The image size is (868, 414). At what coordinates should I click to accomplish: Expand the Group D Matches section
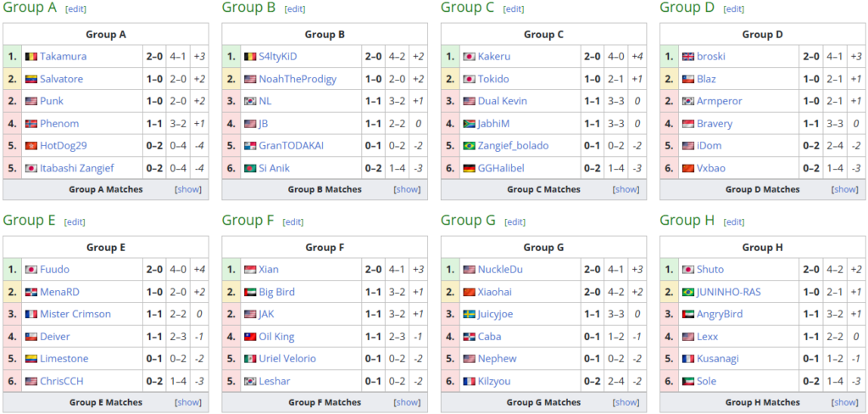click(x=845, y=189)
